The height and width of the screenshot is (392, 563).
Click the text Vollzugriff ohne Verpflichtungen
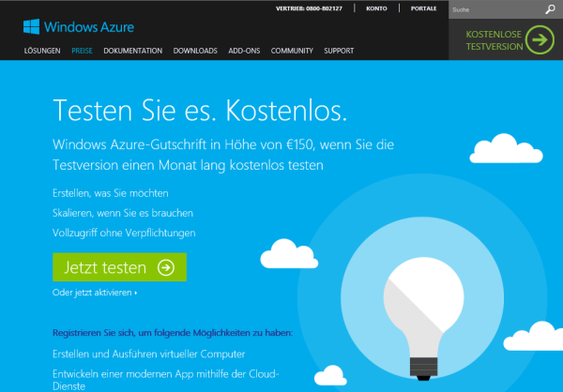click(x=124, y=233)
